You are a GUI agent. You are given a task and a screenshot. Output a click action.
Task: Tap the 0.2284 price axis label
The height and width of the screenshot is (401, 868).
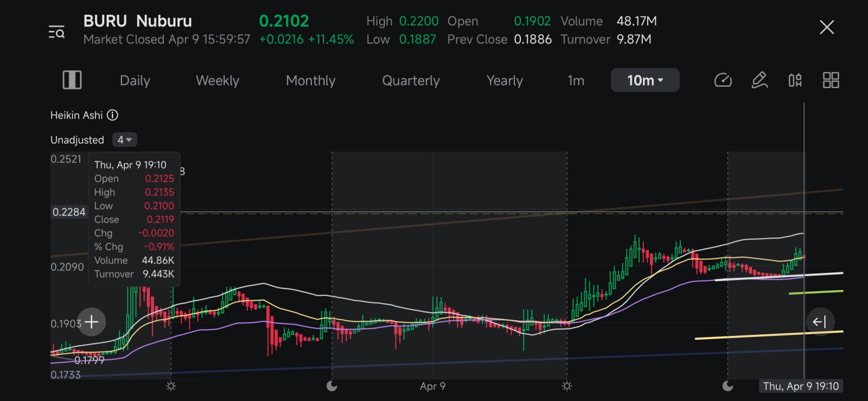69,212
